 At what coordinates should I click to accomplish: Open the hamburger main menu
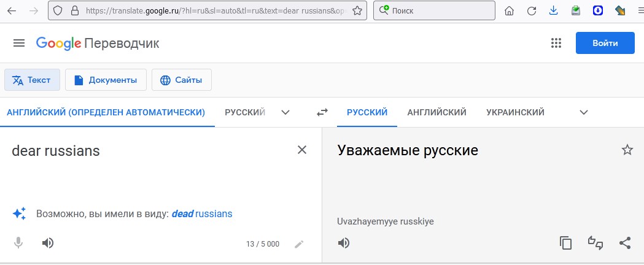coord(19,43)
